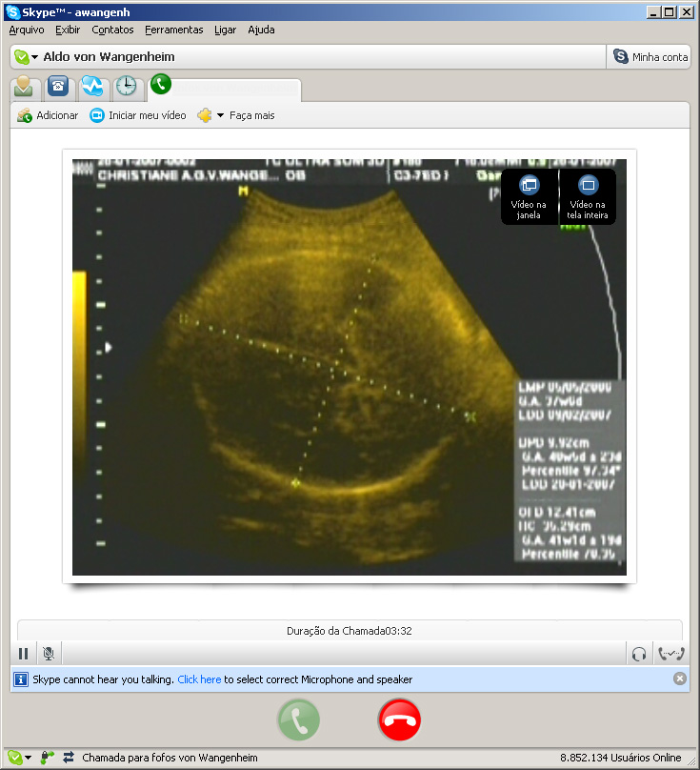The width and height of the screenshot is (700, 770).
Task: Open the call history clock tab
Action: [x=126, y=87]
